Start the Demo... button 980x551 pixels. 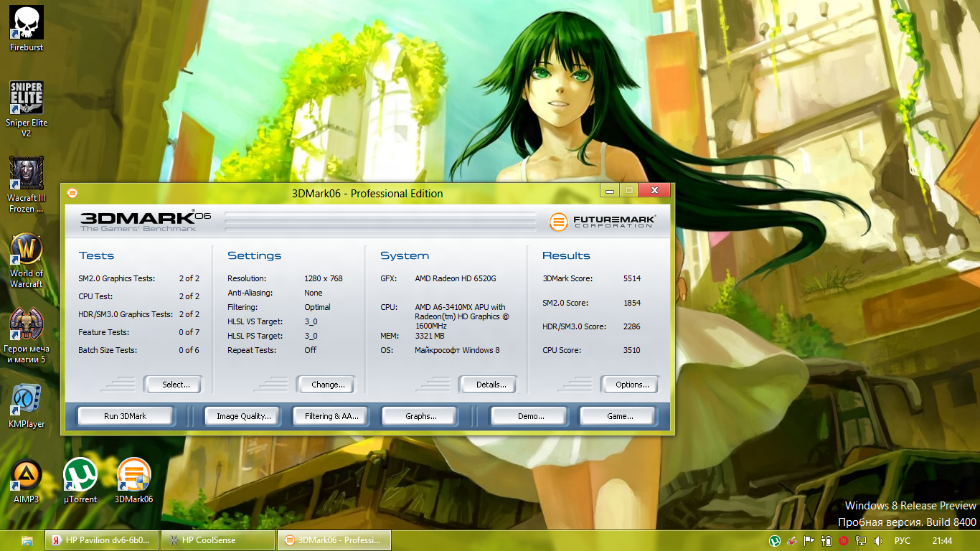click(530, 416)
